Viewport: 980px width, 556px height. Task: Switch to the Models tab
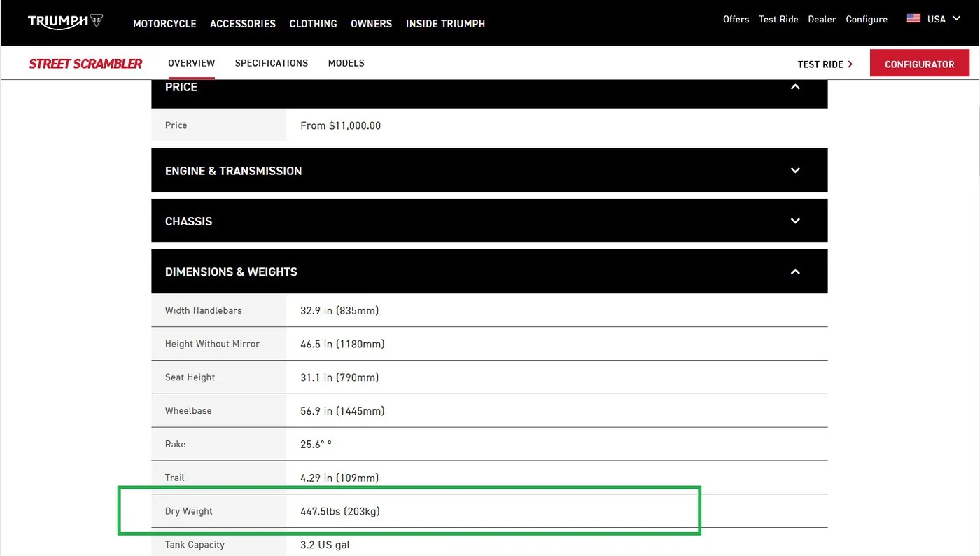coord(346,63)
